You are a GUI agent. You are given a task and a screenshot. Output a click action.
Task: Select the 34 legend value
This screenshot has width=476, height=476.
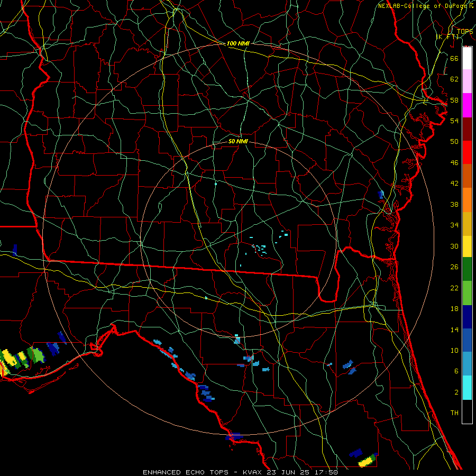click(x=454, y=225)
